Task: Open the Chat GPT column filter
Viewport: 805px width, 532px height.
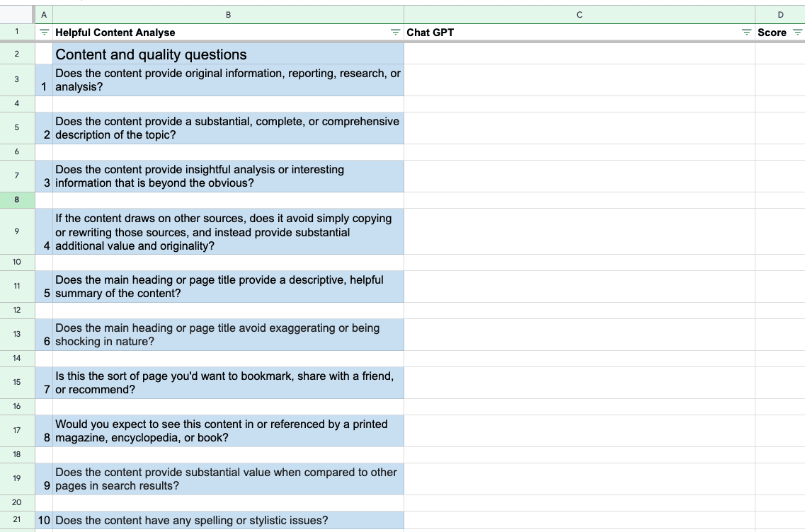Action: (x=746, y=33)
